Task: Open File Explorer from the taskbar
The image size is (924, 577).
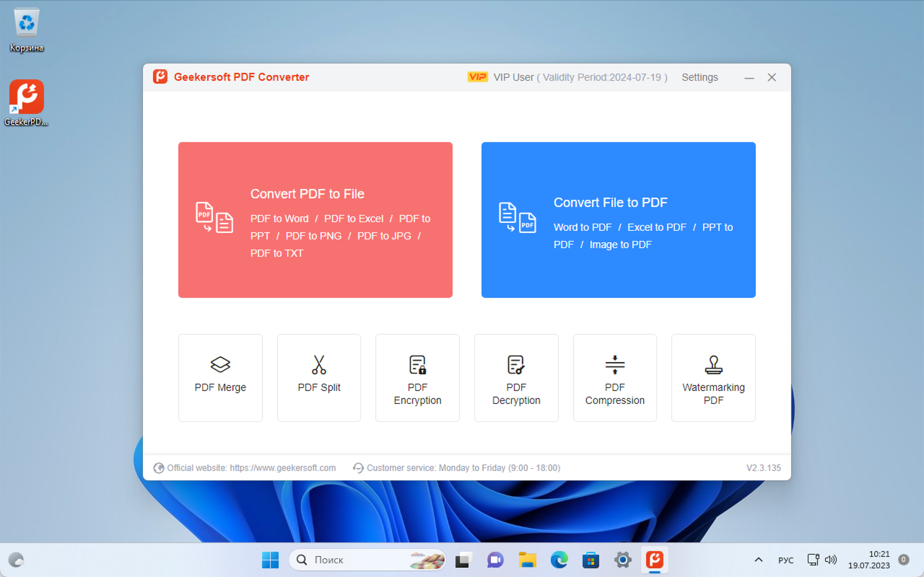Action: coord(527,560)
